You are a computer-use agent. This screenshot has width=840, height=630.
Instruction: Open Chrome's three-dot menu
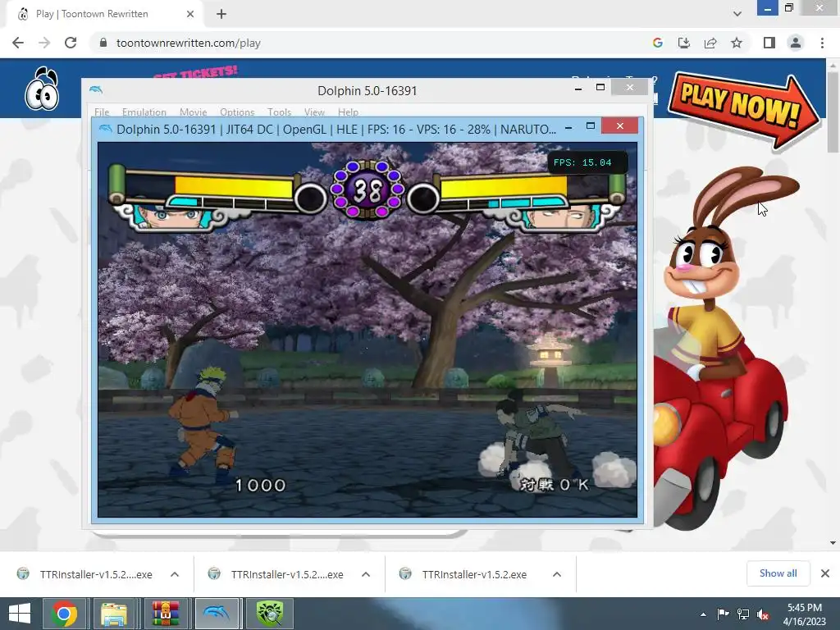point(822,43)
